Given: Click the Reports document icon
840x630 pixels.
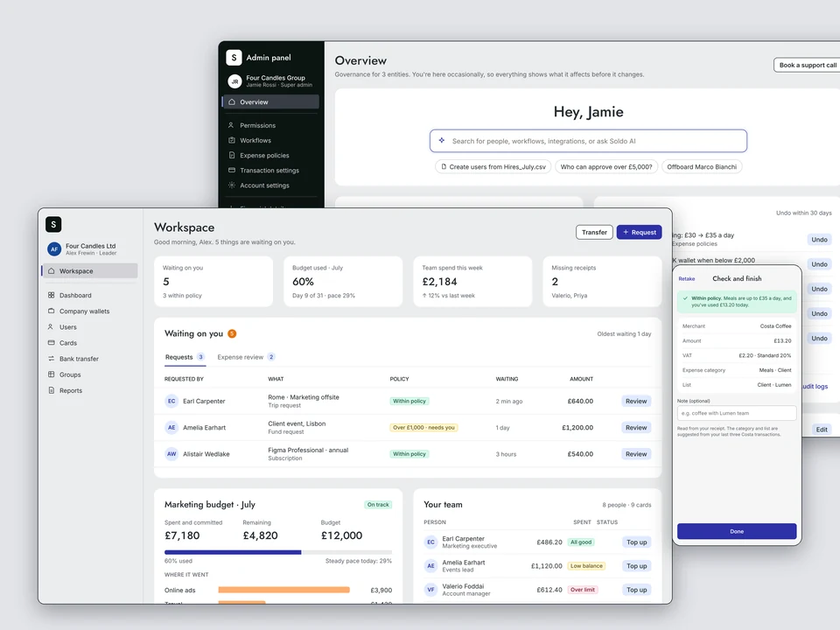Looking at the screenshot, I should [x=52, y=390].
